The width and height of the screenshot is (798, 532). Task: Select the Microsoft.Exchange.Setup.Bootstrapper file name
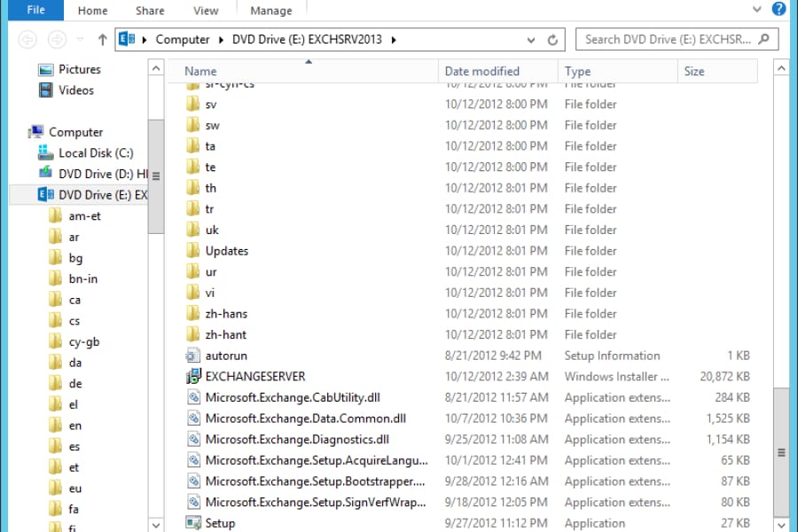tap(315, 481)
